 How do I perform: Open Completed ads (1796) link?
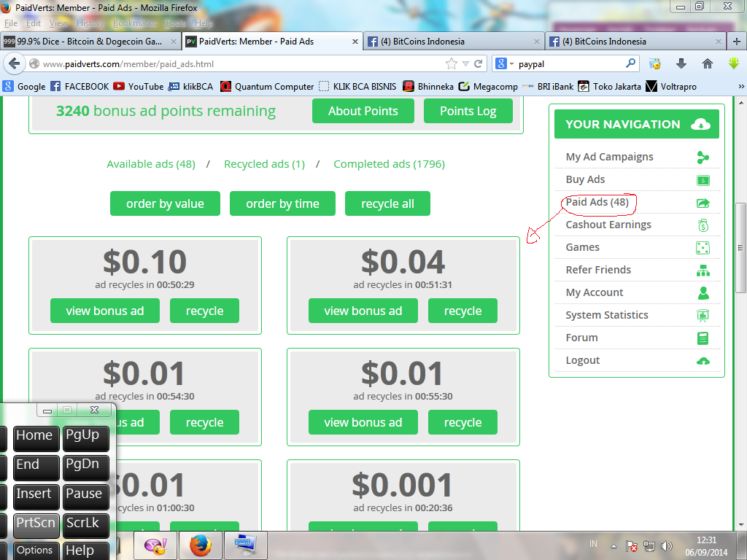(389, 164)
